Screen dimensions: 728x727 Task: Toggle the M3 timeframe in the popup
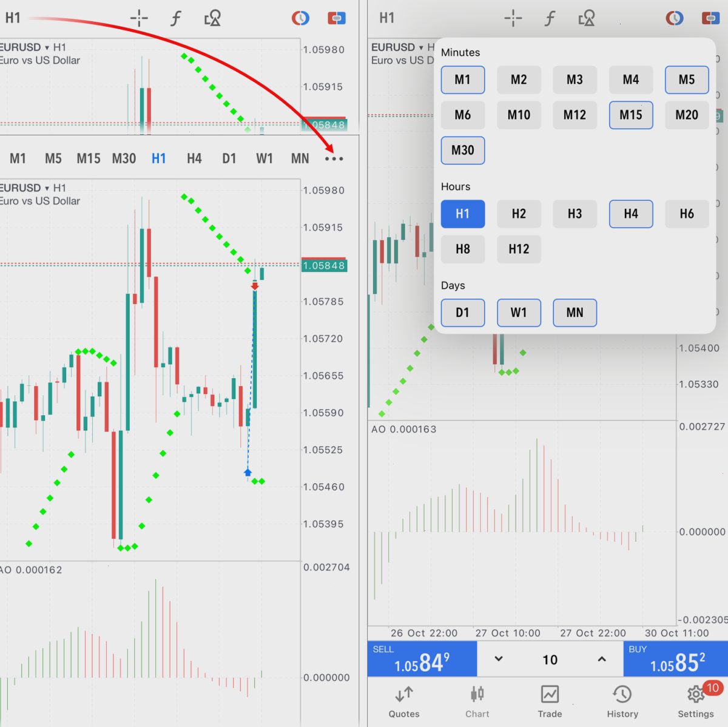click(x=575, y=79)
